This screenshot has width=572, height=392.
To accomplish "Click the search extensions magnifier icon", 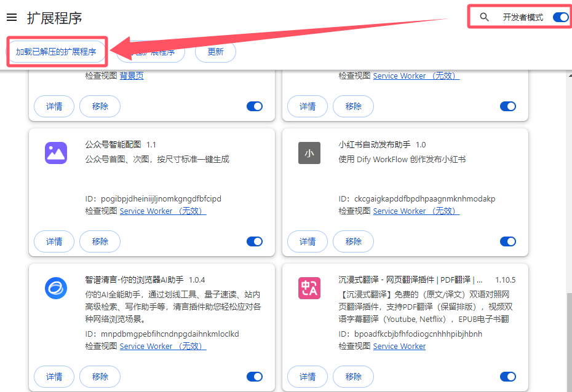I will pyautogui.click(x=484, y=17).
